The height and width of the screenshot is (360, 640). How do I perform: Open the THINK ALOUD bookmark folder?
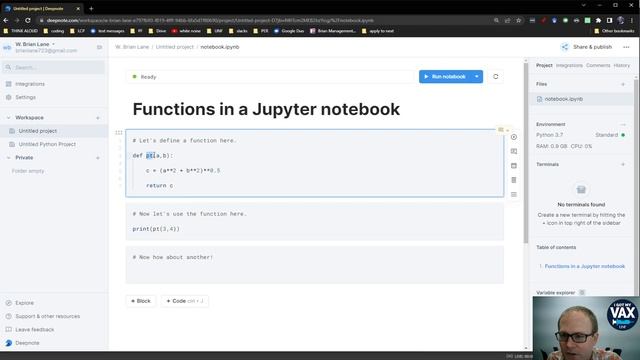[20, 31]
